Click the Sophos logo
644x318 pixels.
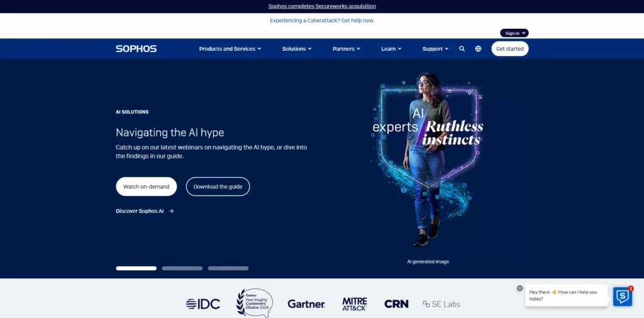click(x=136, y=49)
